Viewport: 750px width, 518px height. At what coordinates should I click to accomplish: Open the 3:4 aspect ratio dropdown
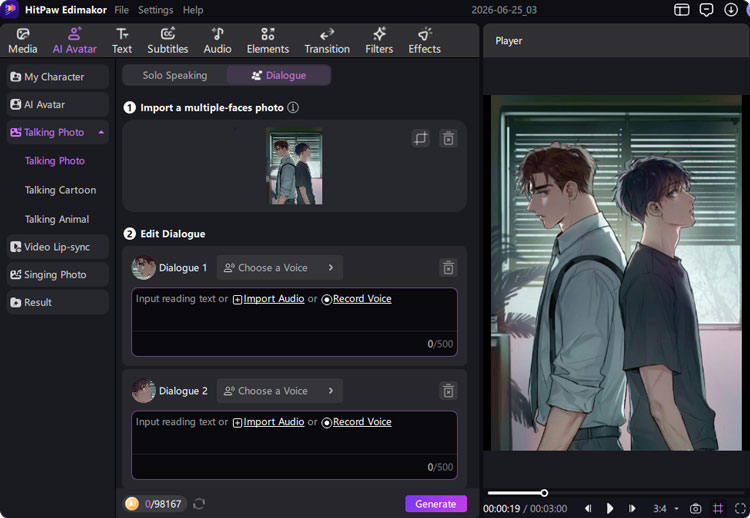666,508
